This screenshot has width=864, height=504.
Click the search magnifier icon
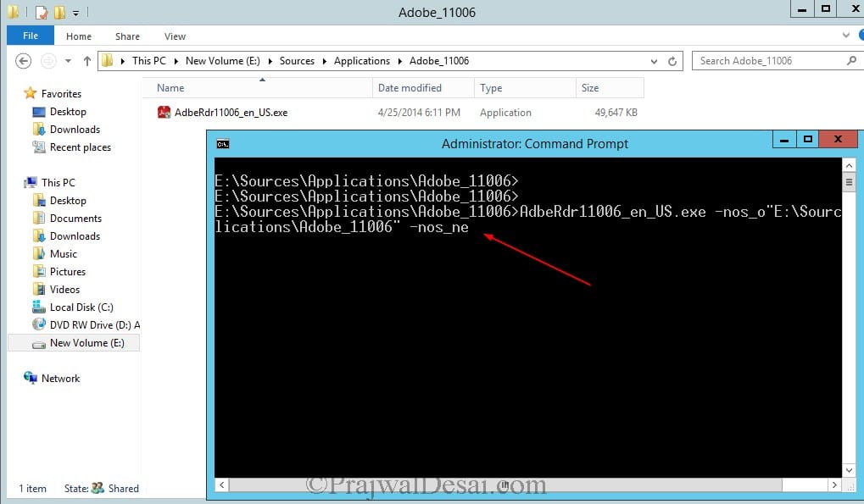pos(851,60)
